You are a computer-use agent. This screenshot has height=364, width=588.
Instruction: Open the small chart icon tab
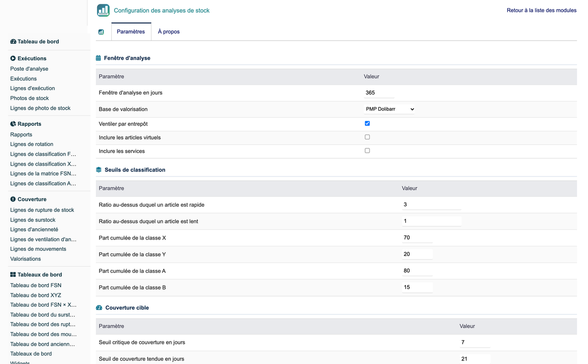[x=101, y=32]
